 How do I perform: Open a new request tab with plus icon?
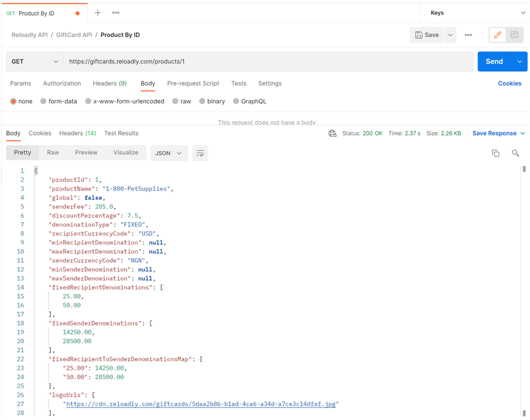pos(97,13)
